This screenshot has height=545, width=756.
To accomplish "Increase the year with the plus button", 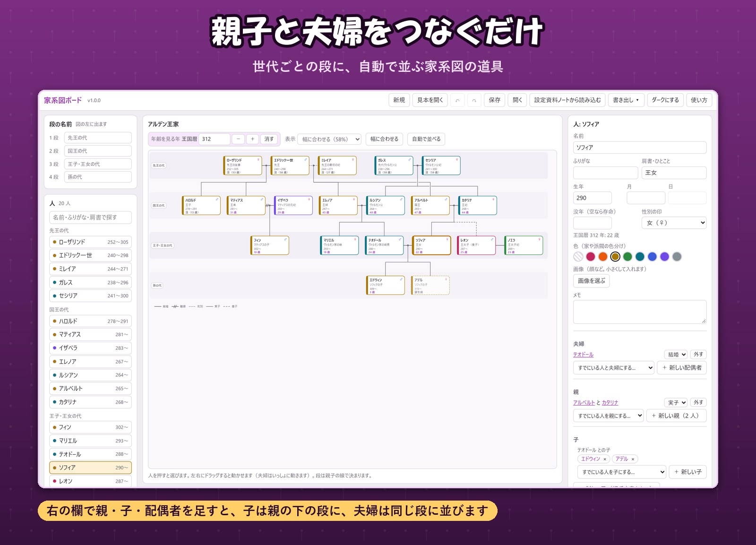I will 253,139.
